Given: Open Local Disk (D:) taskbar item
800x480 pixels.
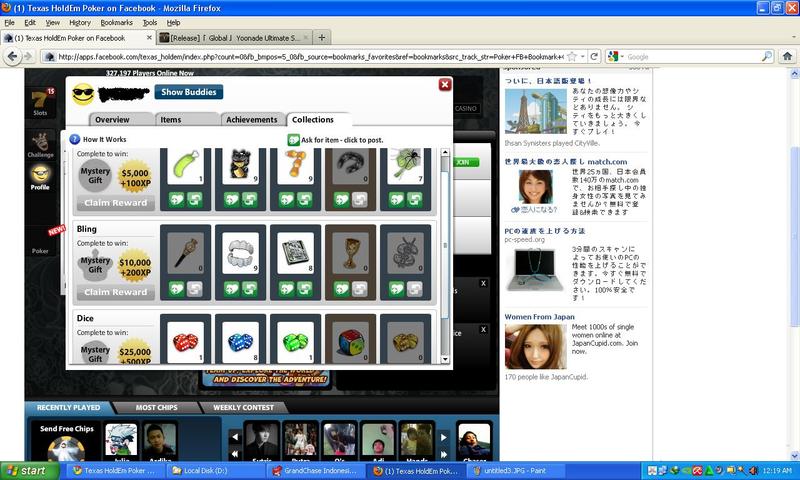Looking at the screenshot, I should pyautogui.click(x=215, y=471).
